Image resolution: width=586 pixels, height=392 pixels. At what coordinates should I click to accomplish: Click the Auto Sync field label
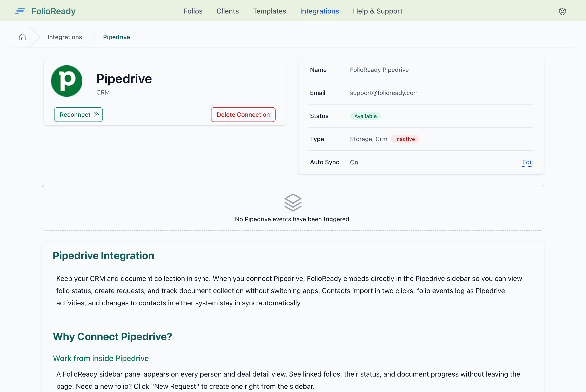pyautogui.click(x=324, y=162)
